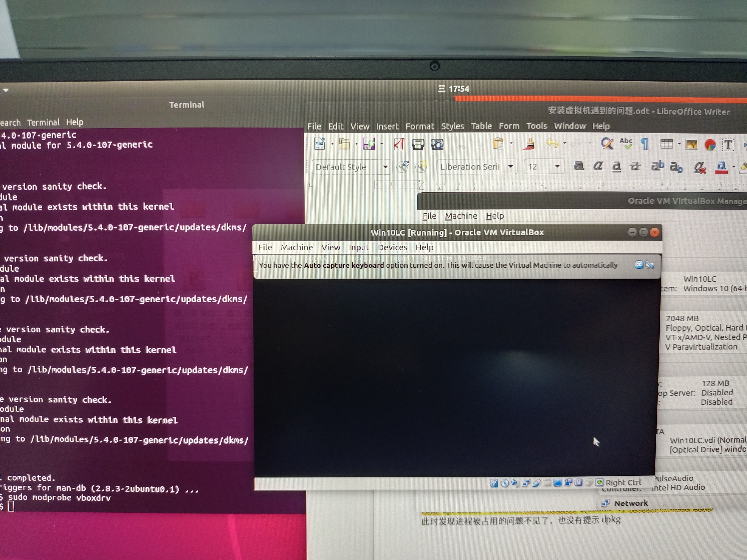Toggle strikethrough formatting in Writer
This screenshot has width=747, height=560.
635,166
